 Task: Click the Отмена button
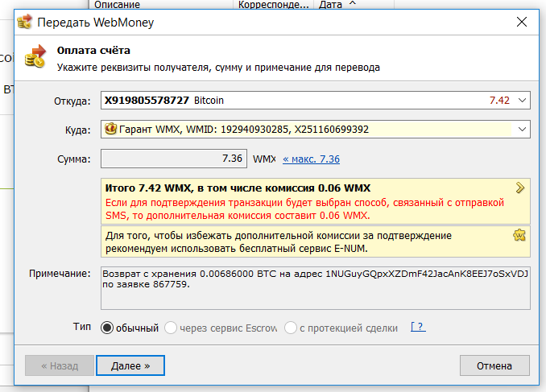(x=494, y=365)
